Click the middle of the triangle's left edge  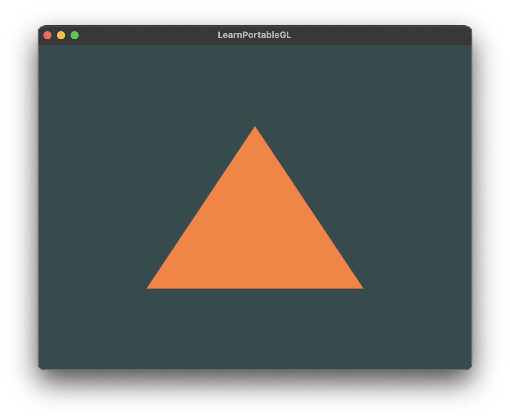[x=201, y=207]
